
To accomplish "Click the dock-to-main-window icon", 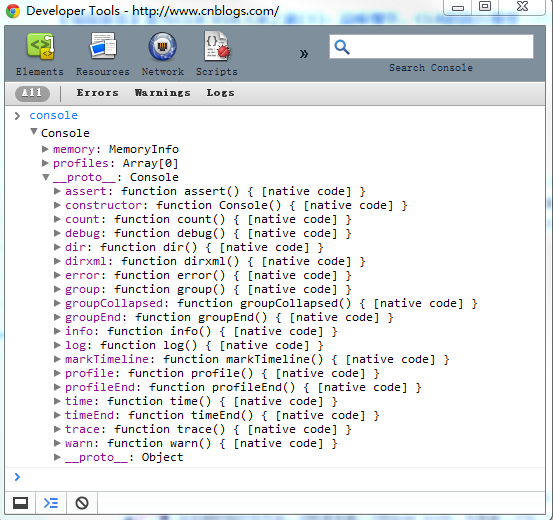I will tap(20, 503).
